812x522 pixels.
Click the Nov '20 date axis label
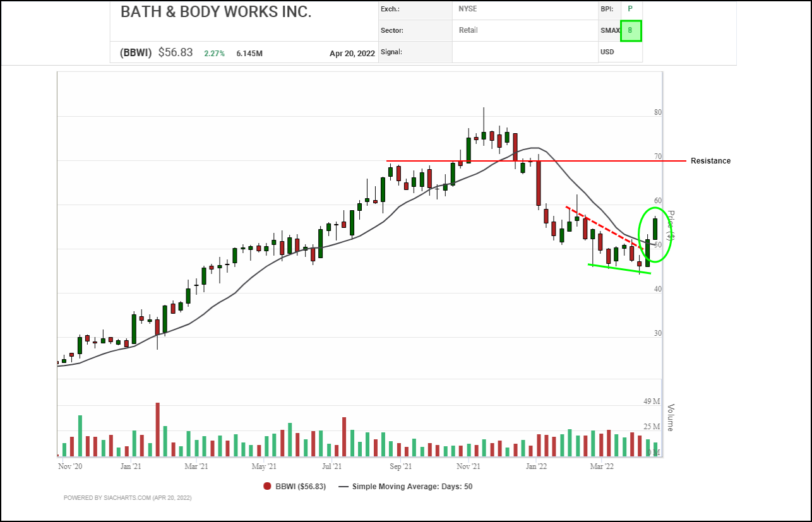pos(70,466)
